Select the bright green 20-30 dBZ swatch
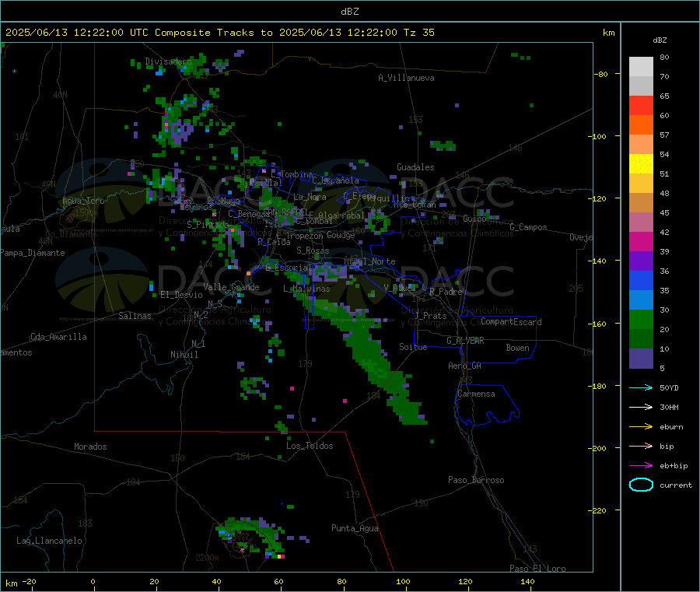The image size is (700, 592). tap(641, 319)
